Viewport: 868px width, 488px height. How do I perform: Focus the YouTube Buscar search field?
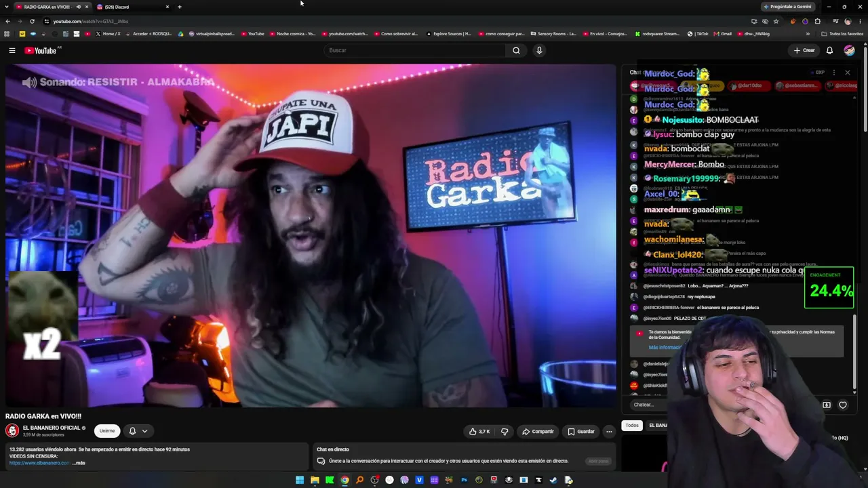pos(415,50)
